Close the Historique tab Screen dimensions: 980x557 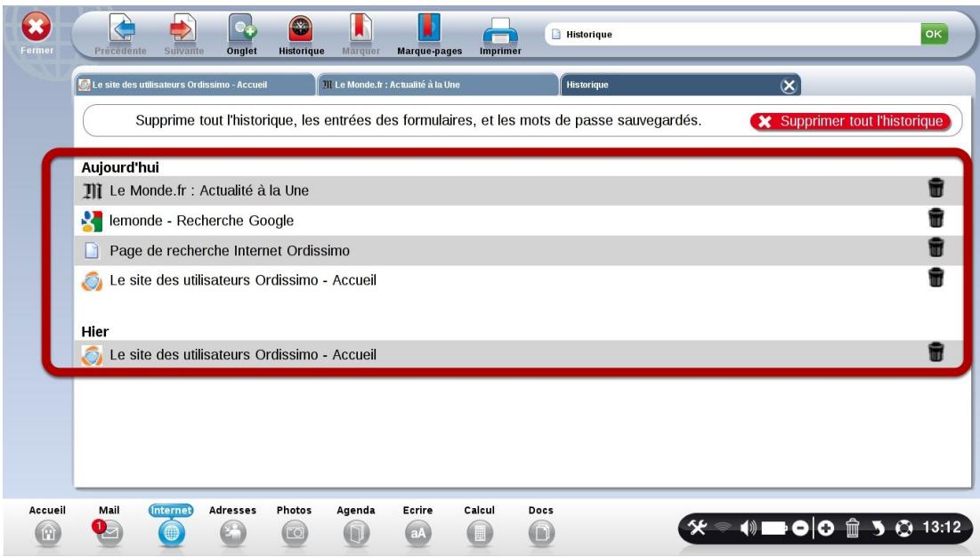[789, 85]
